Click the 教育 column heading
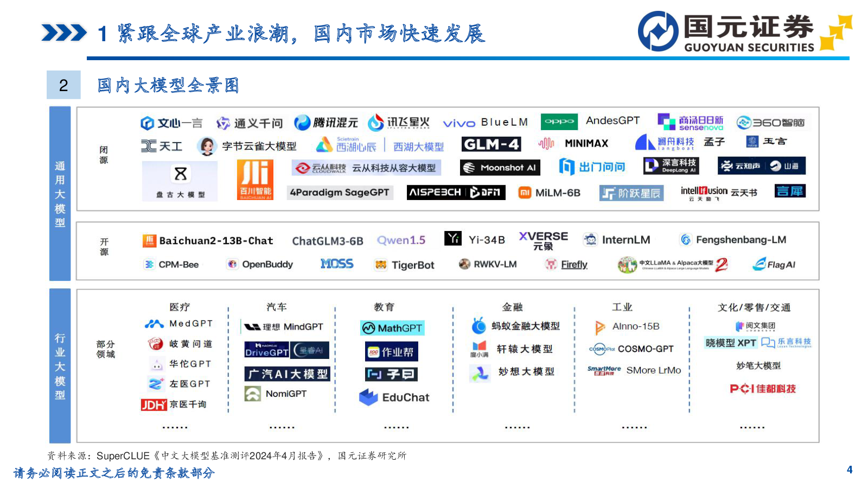868x488 pixels. (x=384, y=307)
